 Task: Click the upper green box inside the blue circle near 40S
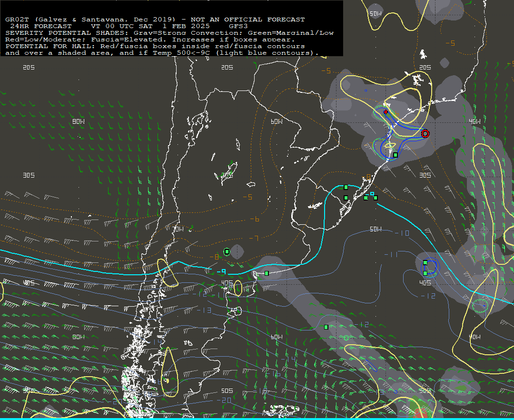click(425, 262)
